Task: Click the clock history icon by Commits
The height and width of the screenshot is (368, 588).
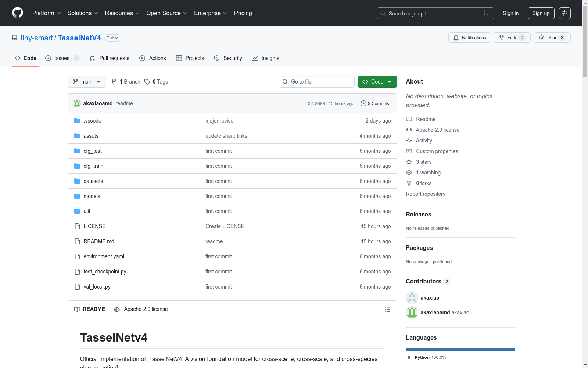Action: [x=363, y=103]
